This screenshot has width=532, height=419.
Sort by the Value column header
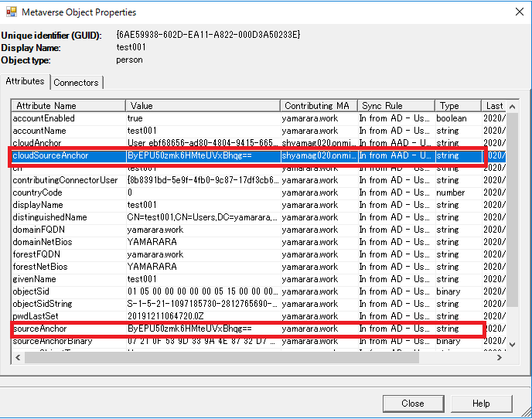(x=203, y=106)
